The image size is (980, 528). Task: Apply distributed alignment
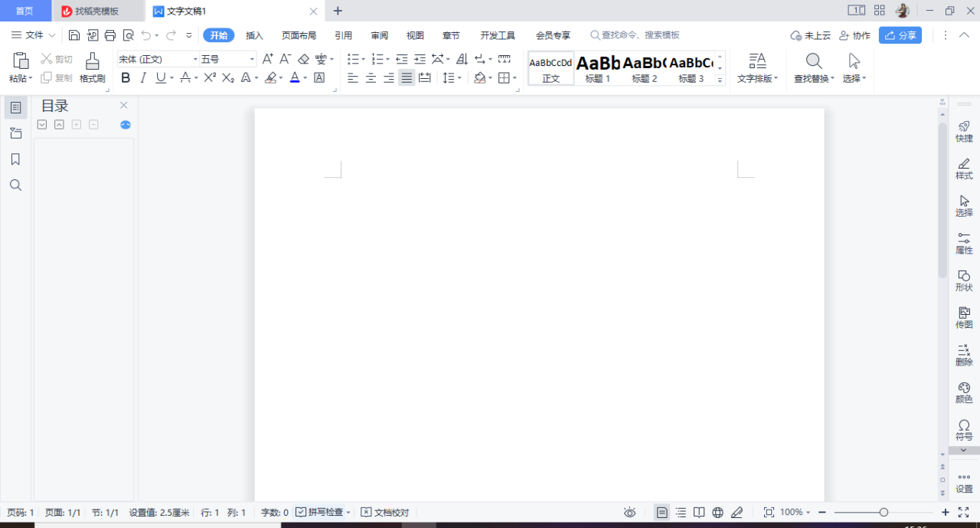[425, 78]
